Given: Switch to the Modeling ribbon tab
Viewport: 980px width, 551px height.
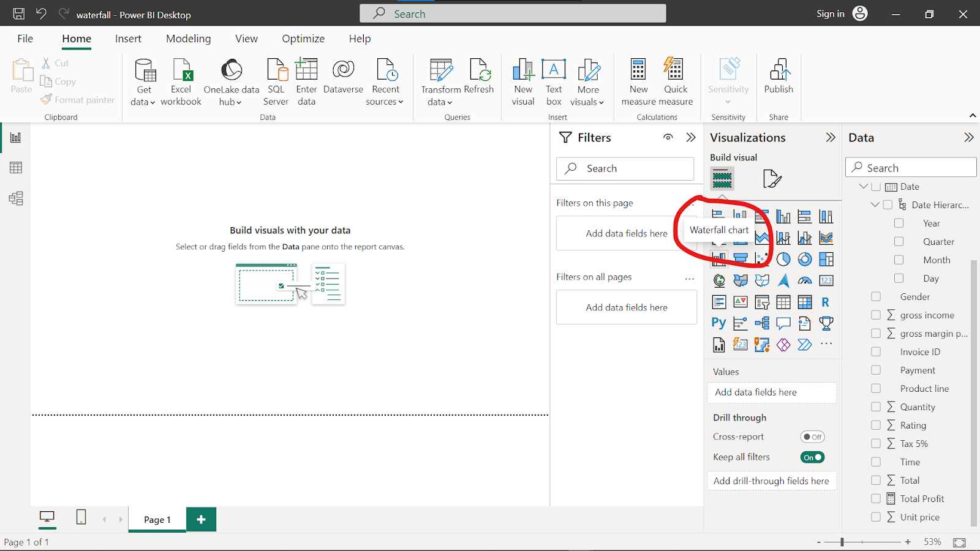Looking at the screenshot, I should pos(188,39).
